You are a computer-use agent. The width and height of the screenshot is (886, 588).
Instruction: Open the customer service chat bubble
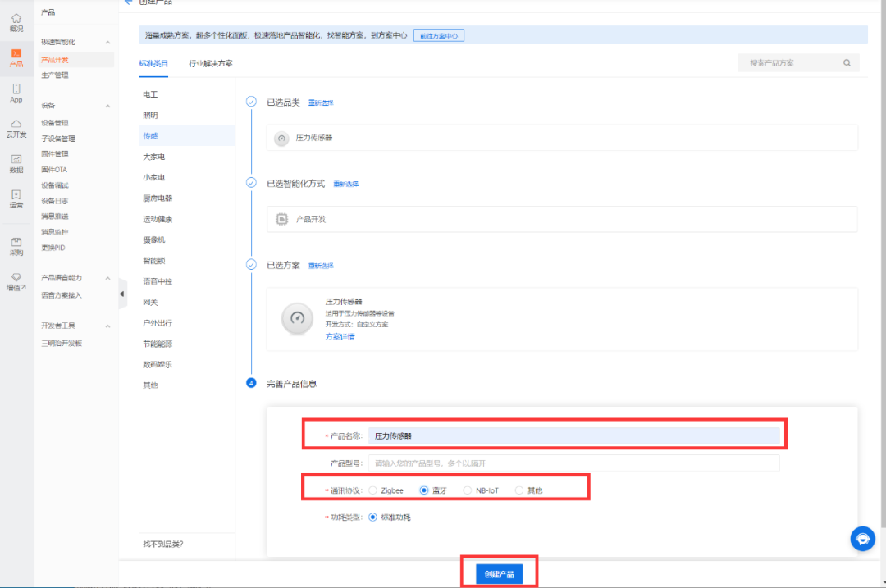click(862, 539)
